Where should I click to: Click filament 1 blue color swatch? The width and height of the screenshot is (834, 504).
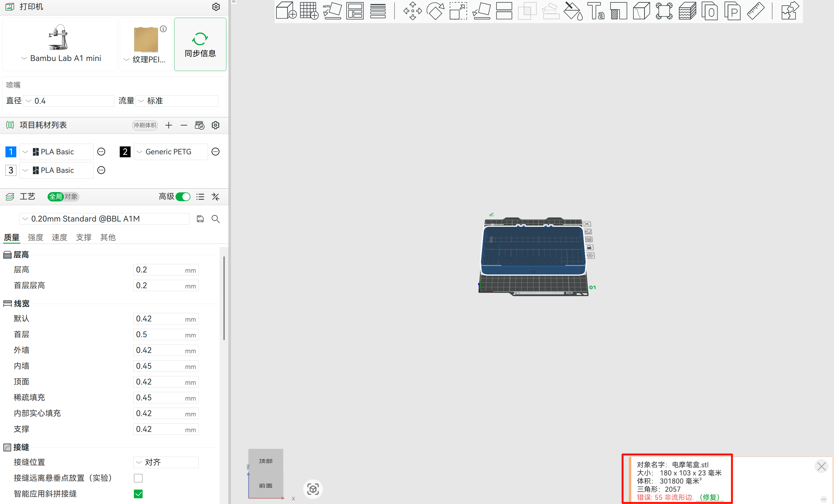11,152
